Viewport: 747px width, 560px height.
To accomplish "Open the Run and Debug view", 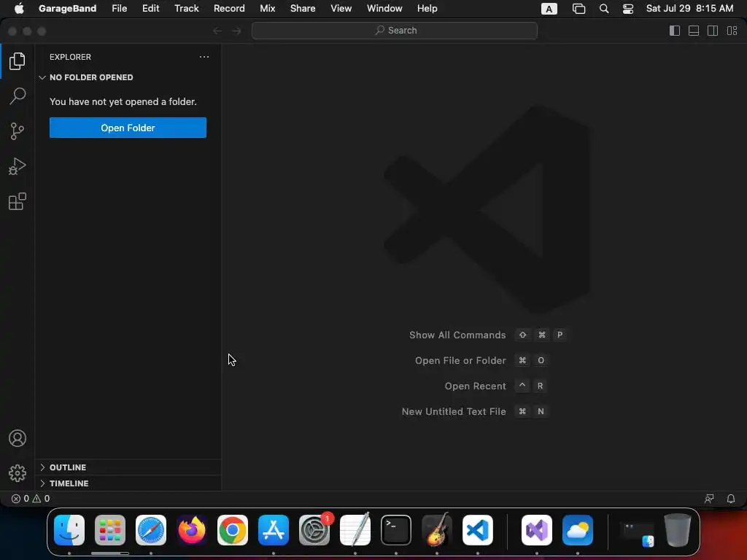I will [18, 166].
